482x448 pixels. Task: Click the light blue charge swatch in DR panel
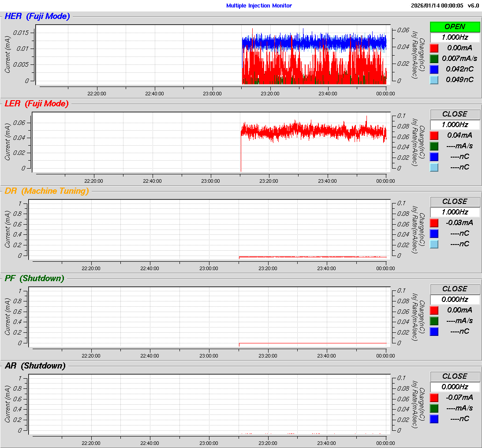pyautogui.click(x=434, y=244)
